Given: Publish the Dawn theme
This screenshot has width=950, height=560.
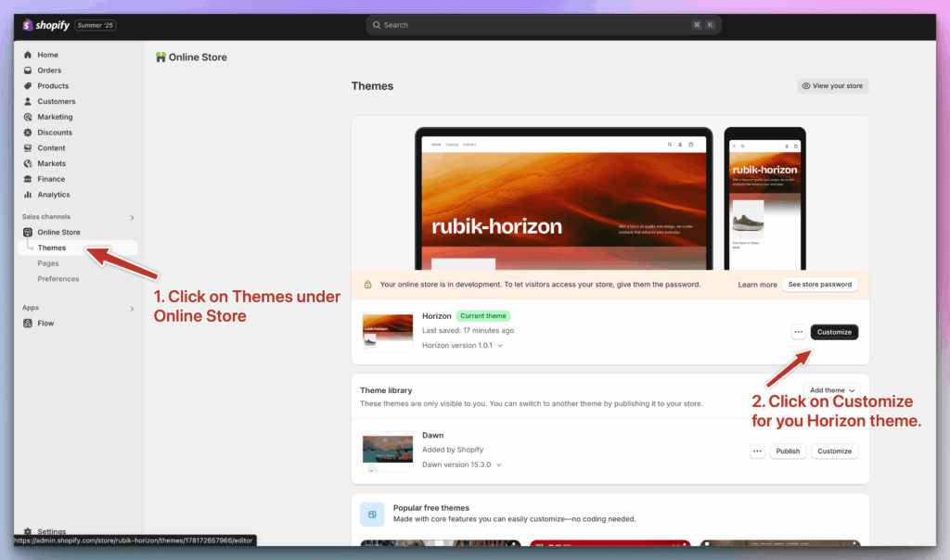Looking at the screenshot, I should coord(788,451).
